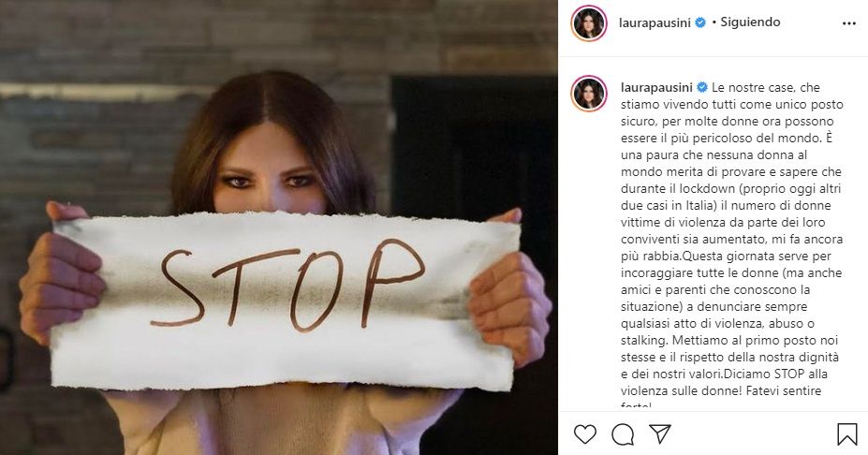Image resolution: width=868 pixels, height=455 pixels.
Task: Save the post with the bookmark icon
Action: pos(847,434)
